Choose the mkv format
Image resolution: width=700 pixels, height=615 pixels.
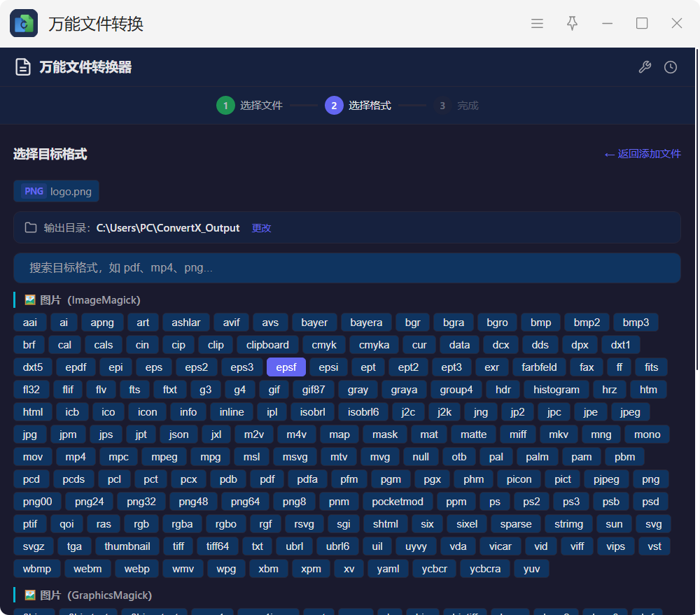[x=559, y=434]
